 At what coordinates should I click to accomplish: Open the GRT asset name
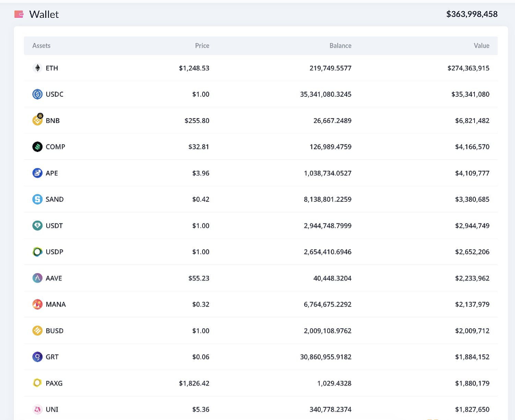pyautogui.click(x=52, y=357)
